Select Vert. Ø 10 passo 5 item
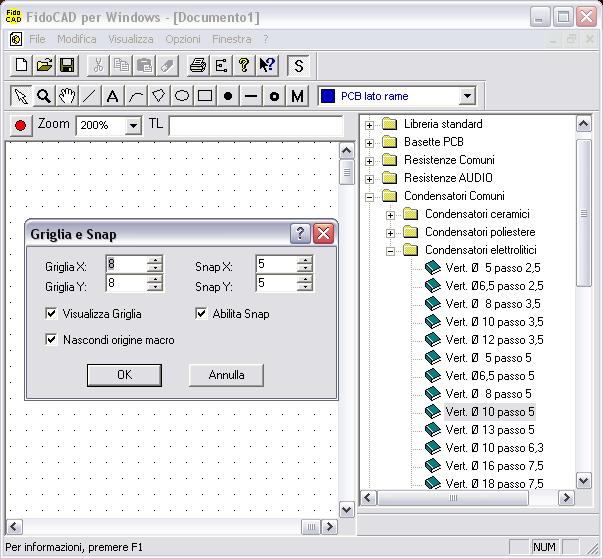 click(490, 412)
